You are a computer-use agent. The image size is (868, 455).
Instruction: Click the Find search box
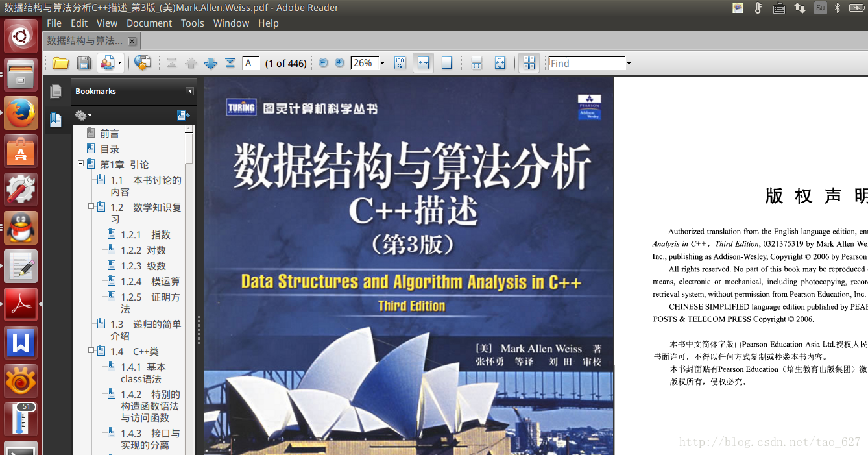[586, 63]
